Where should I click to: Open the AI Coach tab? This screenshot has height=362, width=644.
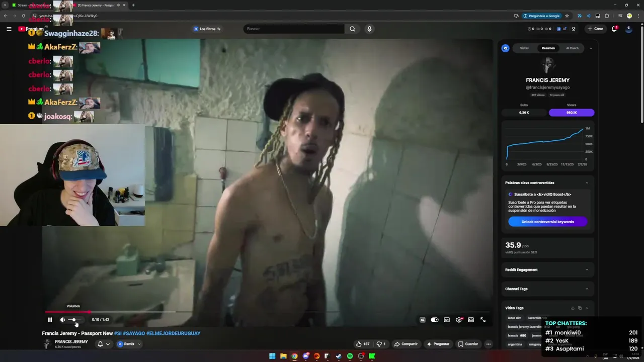click(x=573, y=48)
